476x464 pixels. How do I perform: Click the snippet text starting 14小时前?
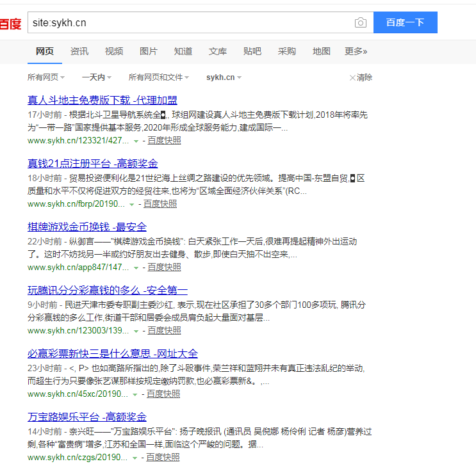coord(200,438)
